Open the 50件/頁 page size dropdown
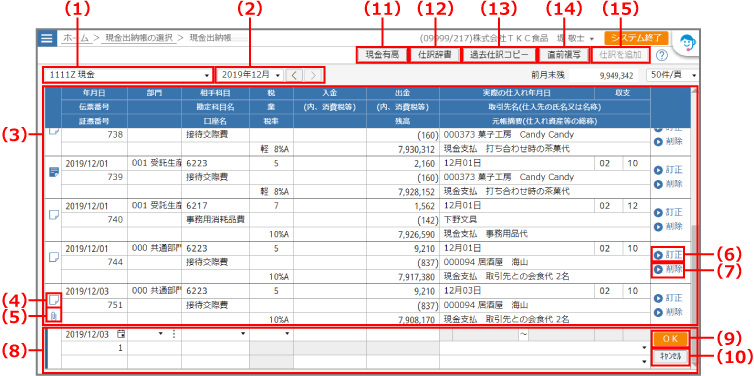 point(672,75)
